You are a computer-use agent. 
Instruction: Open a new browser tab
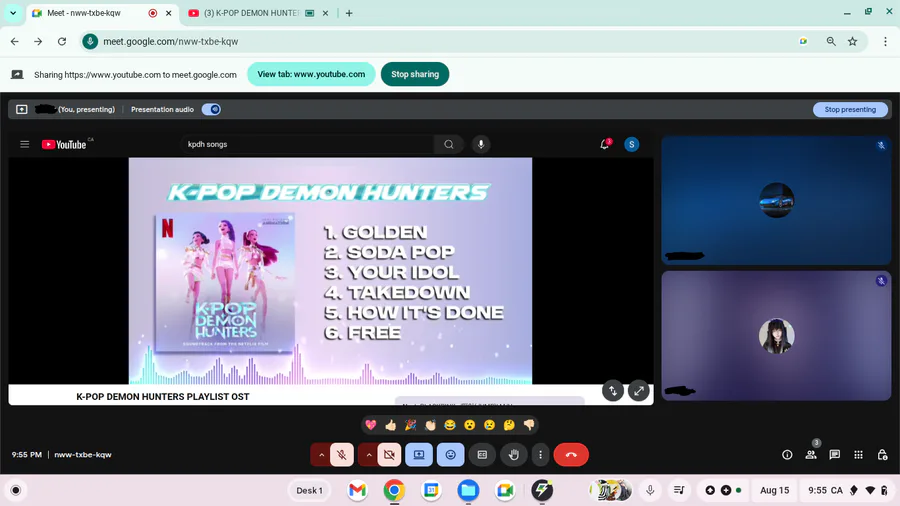(349, 13)
